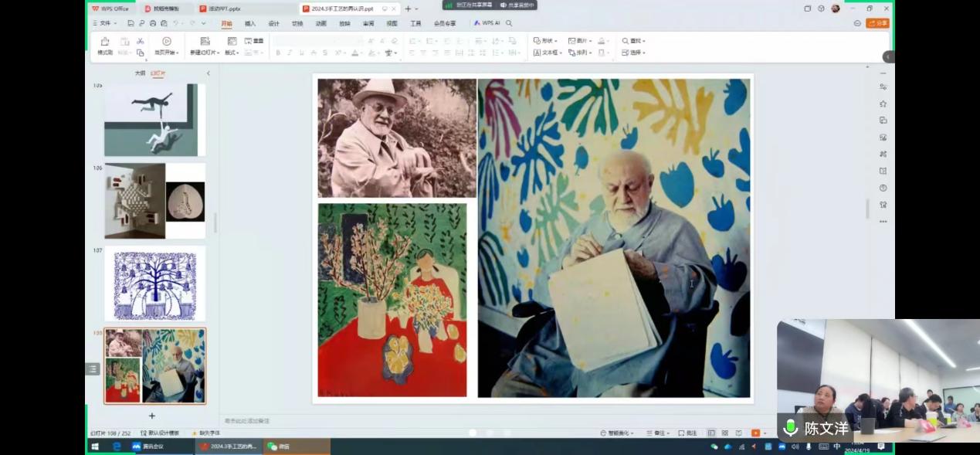Toggle Underline formatting
Screen dimensions: 980x455
click(301, 53)
